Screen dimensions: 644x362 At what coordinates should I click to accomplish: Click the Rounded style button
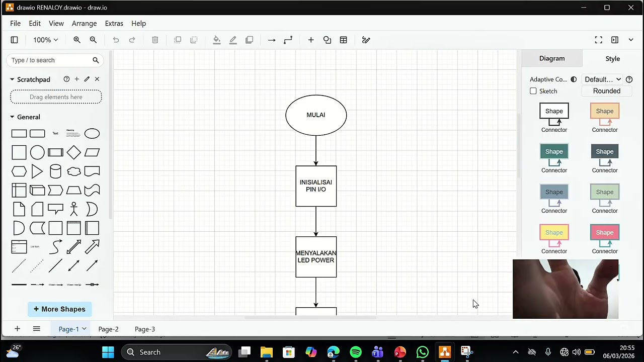click(x=607, y=91)
